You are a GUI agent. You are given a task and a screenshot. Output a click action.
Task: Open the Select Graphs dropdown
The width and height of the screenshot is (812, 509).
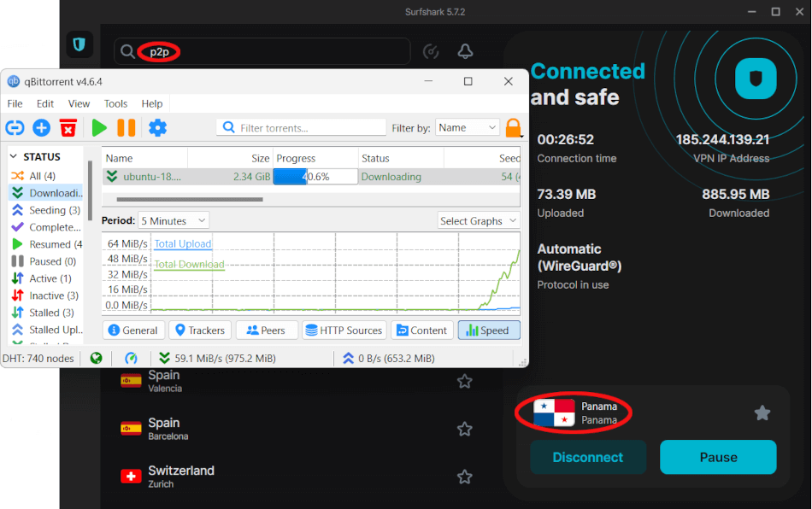(x=479, y=221)
